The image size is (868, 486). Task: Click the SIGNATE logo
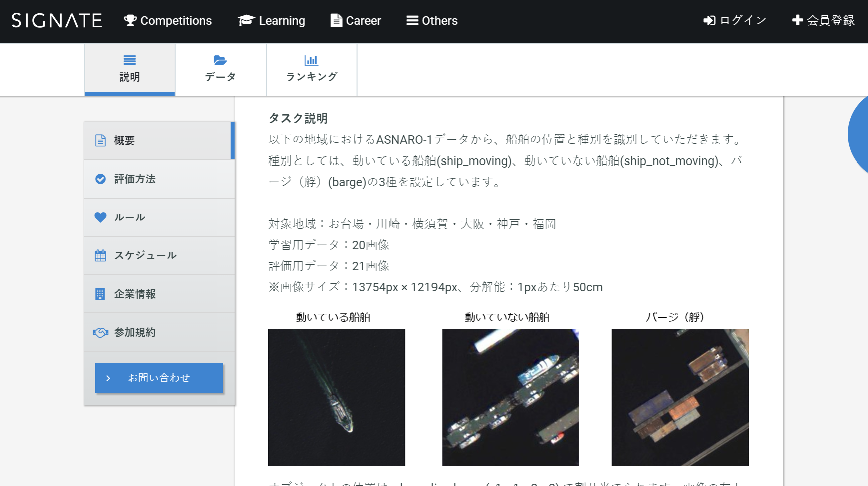57,21
